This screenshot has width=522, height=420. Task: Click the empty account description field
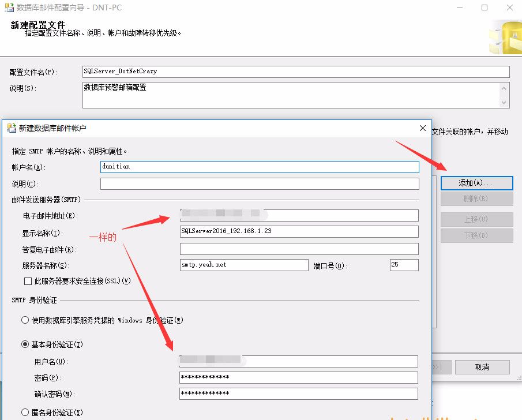[x=260, y=183]
